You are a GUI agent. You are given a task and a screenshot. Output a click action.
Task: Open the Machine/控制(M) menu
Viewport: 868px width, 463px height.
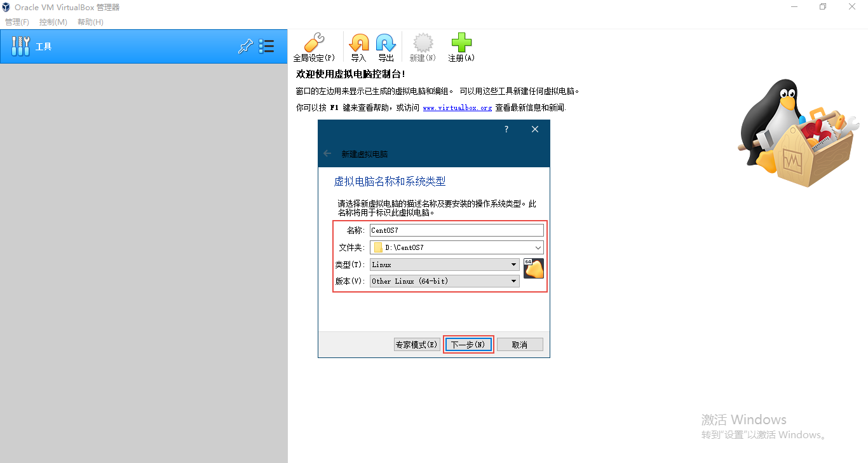(53, 22)
